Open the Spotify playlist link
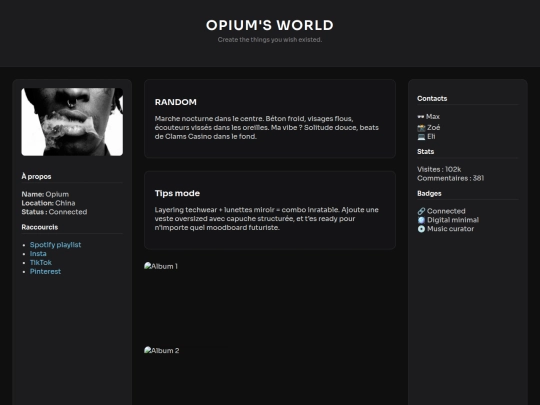This screenshot has width=540, height=405. (55, 245)
